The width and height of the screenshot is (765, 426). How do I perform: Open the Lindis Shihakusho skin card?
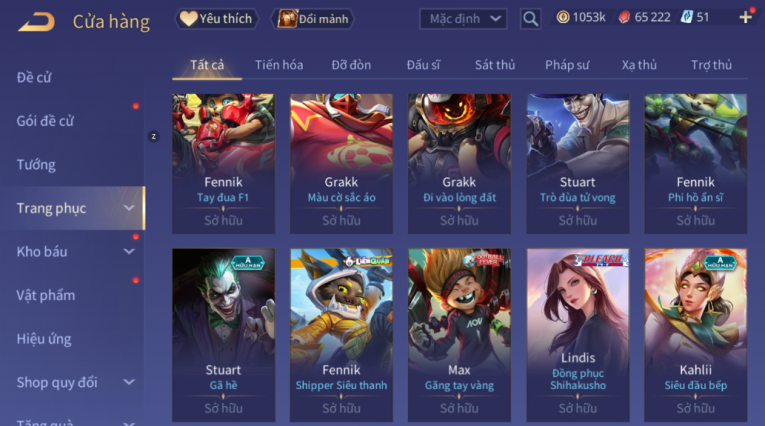click(578, 335)
